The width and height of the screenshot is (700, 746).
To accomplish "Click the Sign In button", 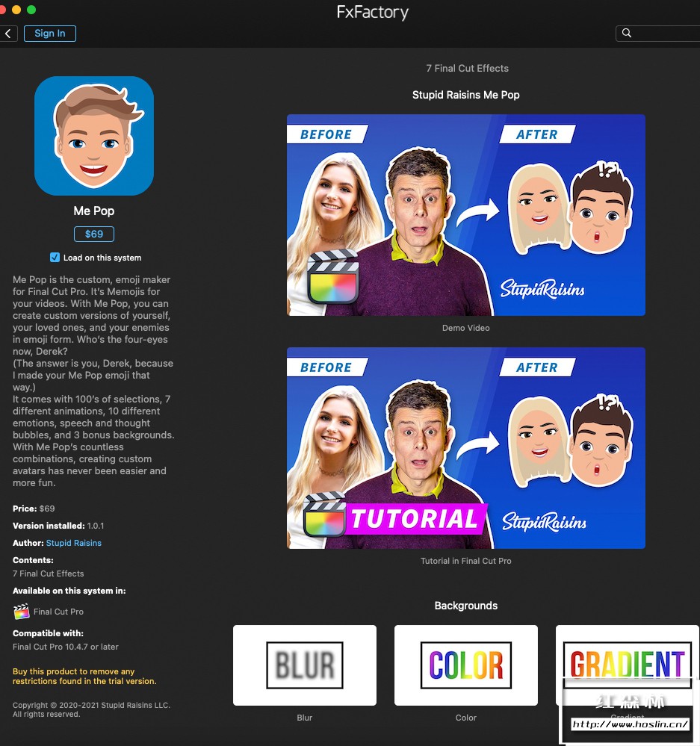I will tap(50, 34).
